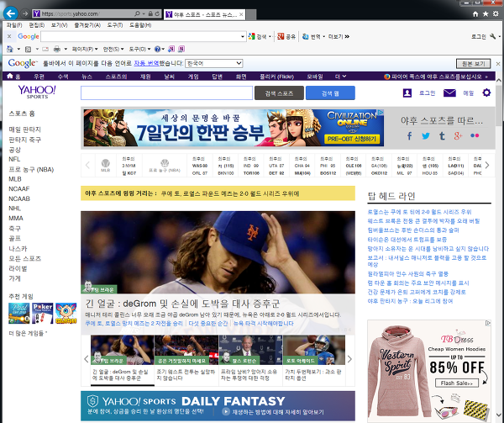Open the Pool game icon
This screenshot has width=504, height=423.
click(x=19, y=313)
